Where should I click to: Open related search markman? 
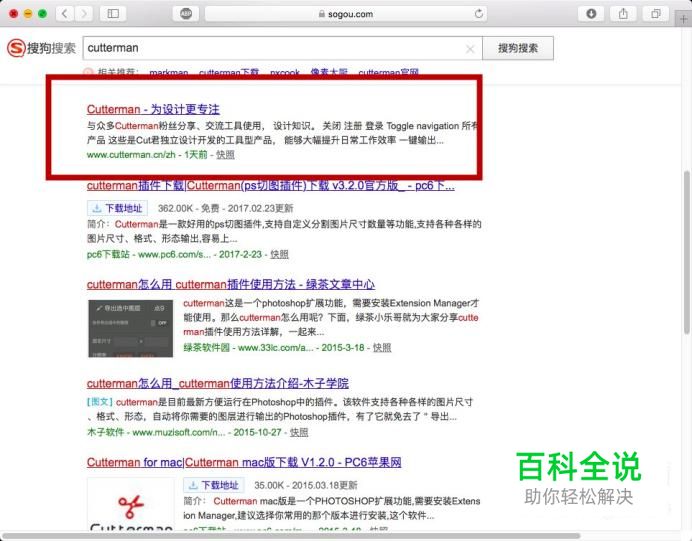(x=169, y=72)
